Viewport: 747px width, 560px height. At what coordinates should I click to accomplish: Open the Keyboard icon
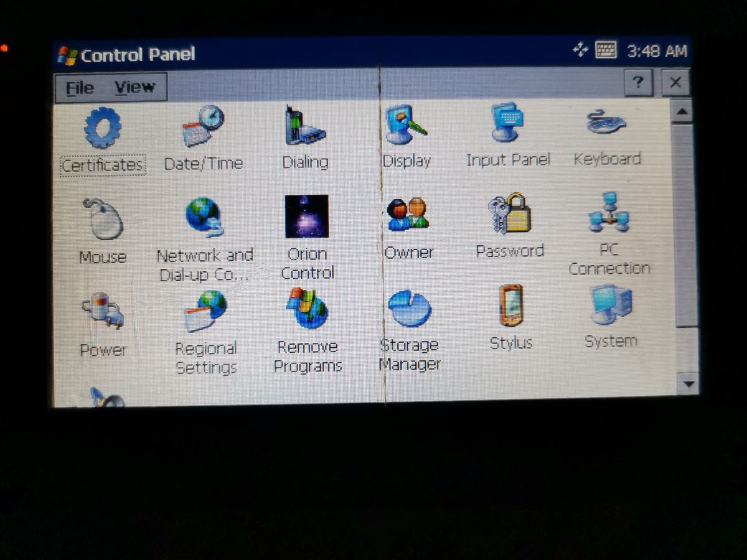click(606, 122)
